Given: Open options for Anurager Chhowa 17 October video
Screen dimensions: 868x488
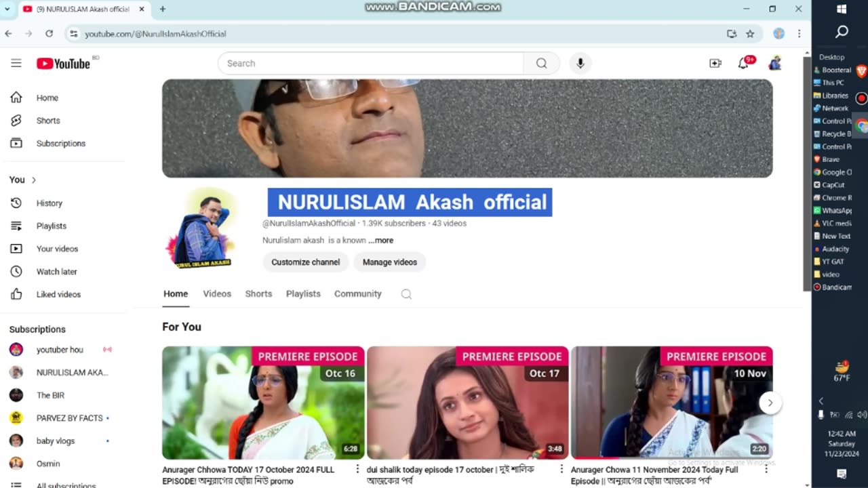Looking at the screenshot, I should pyautogui.click(x=357, y=468).
